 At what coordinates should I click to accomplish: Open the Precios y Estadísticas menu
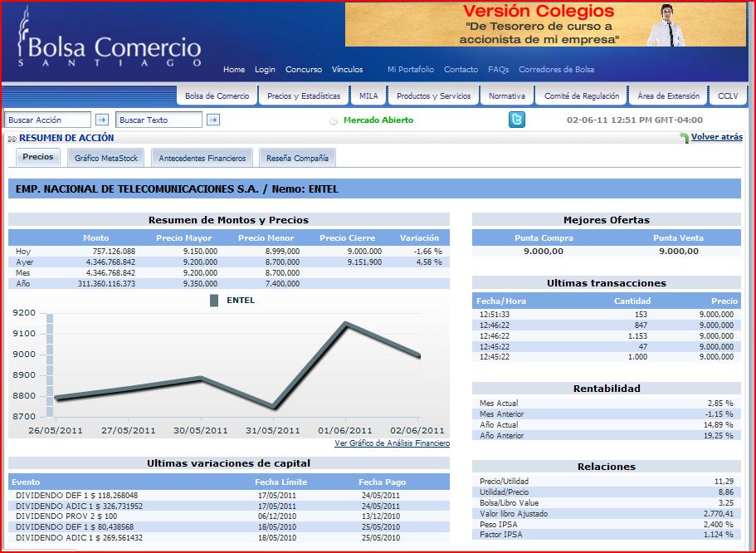(x=304, y=96)
